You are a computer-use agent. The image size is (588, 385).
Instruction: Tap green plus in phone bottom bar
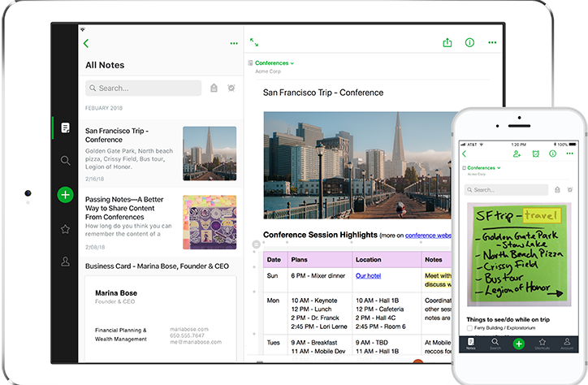(519, 344)
